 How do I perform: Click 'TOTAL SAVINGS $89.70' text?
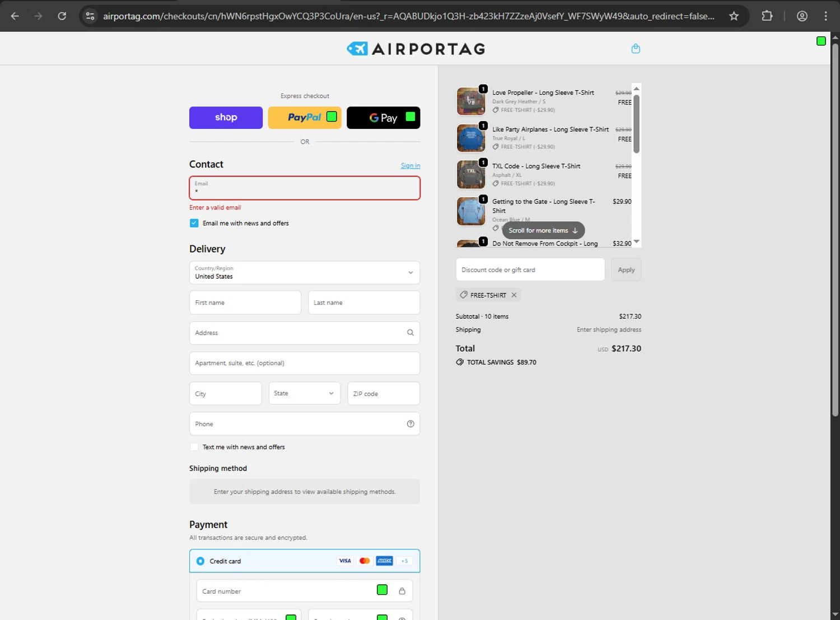pos(502,362)
